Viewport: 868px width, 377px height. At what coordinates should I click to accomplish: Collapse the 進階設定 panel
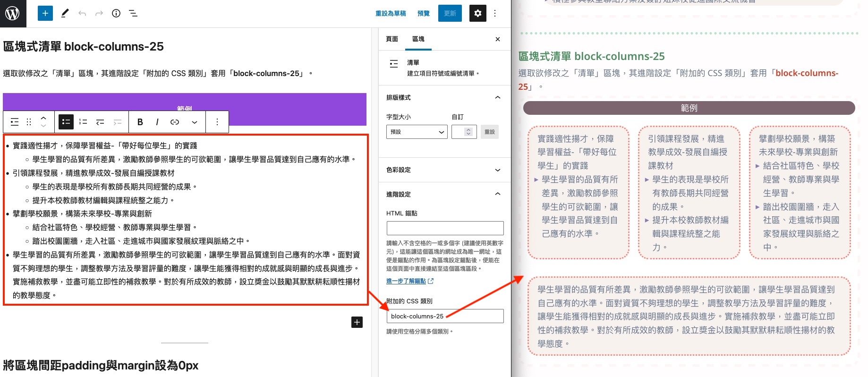click(445, 194)
